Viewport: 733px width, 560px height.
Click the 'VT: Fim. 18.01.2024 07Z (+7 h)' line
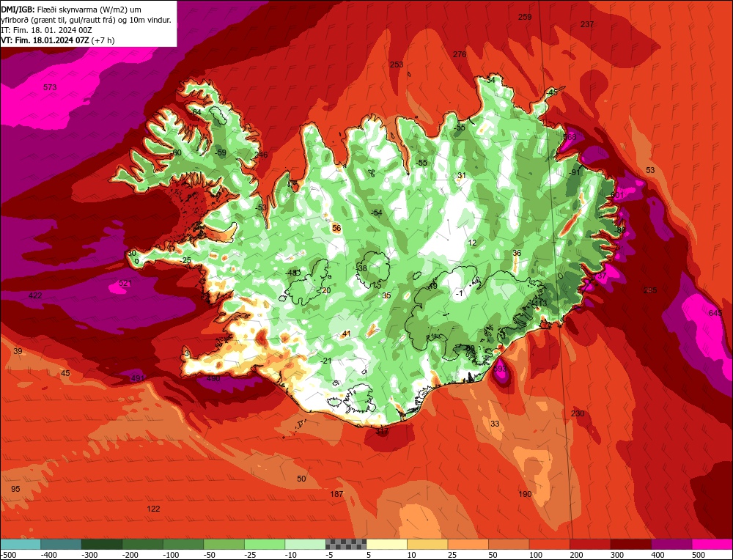(57, 40)
